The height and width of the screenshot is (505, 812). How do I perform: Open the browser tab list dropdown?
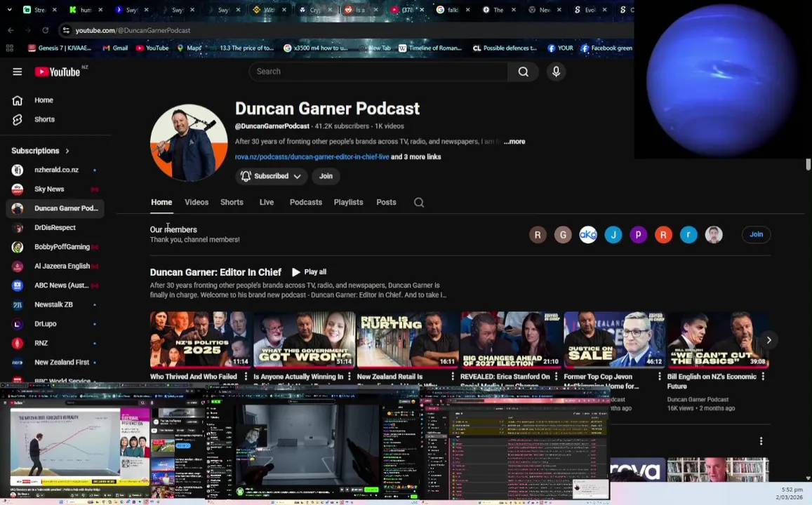(9, 9)
